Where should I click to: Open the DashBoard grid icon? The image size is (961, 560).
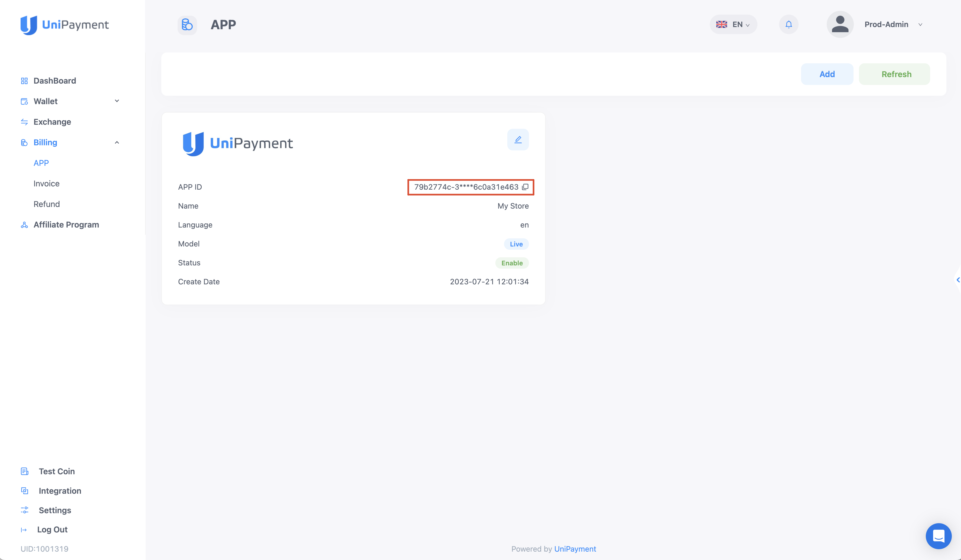(24, 81)
